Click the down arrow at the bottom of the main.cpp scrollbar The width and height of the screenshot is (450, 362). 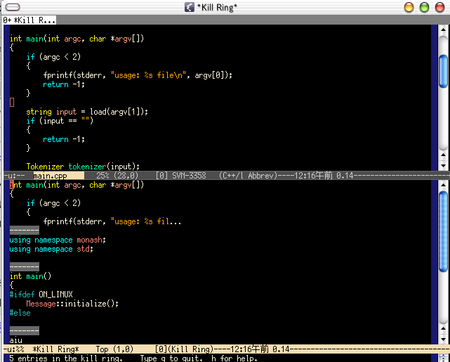point(443,166)
